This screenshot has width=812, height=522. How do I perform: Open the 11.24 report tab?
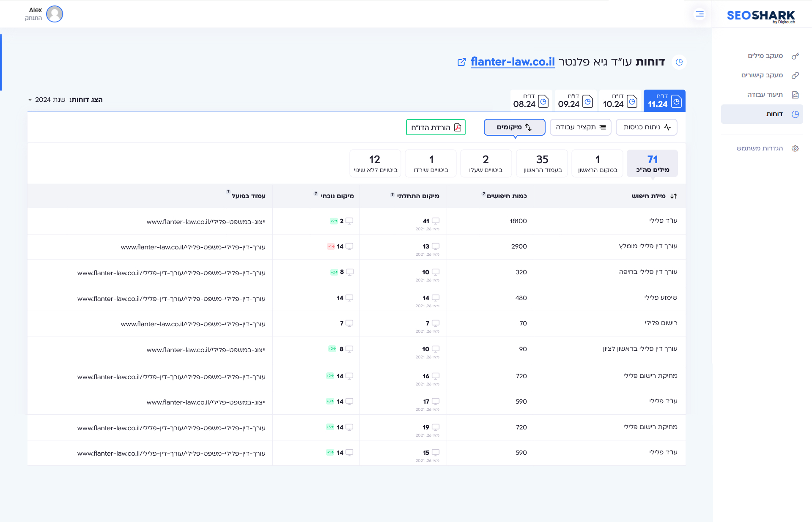point(664,101)
